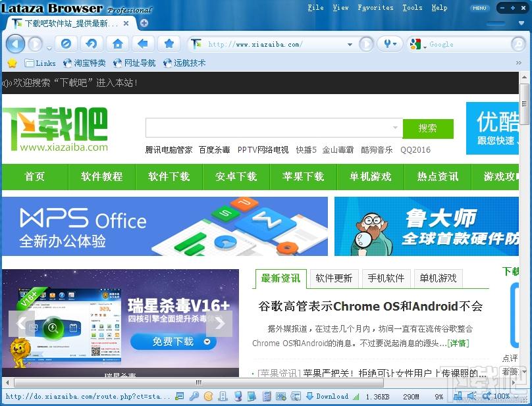Click the blue left-arrow toolbar icon
The width and height of the screenshot is (532, 406).
coord(143,43)
